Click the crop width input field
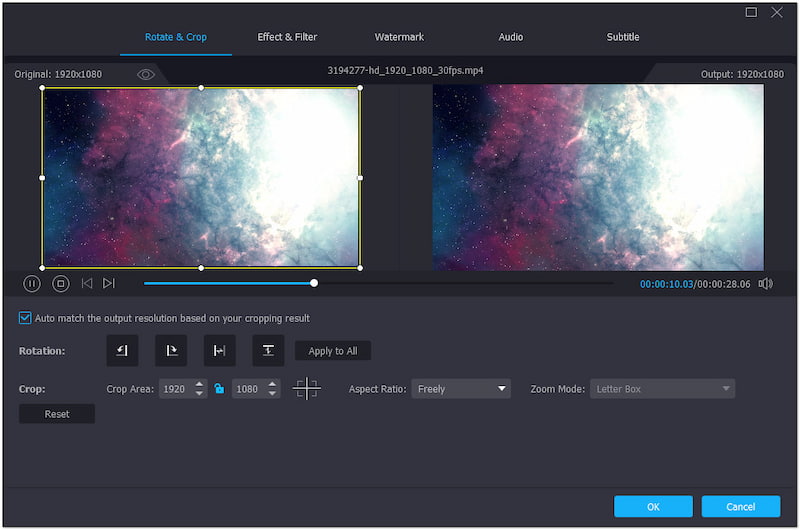This screenshot has width=800, height=530. pos(174,389)
